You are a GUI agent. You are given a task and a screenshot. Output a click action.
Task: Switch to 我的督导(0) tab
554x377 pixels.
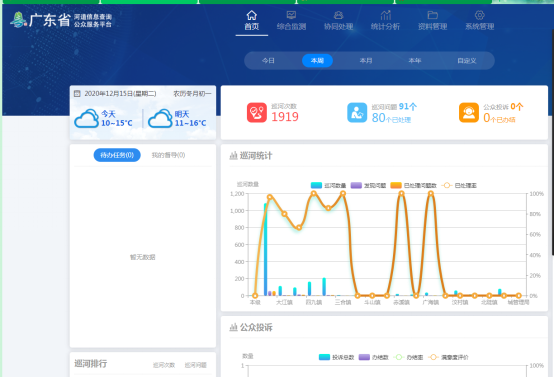169,155
